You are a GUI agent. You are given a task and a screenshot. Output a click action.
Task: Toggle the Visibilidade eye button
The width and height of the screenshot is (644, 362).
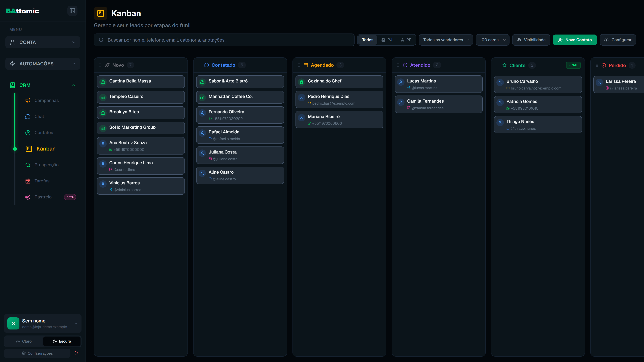[x=531, y=40]
